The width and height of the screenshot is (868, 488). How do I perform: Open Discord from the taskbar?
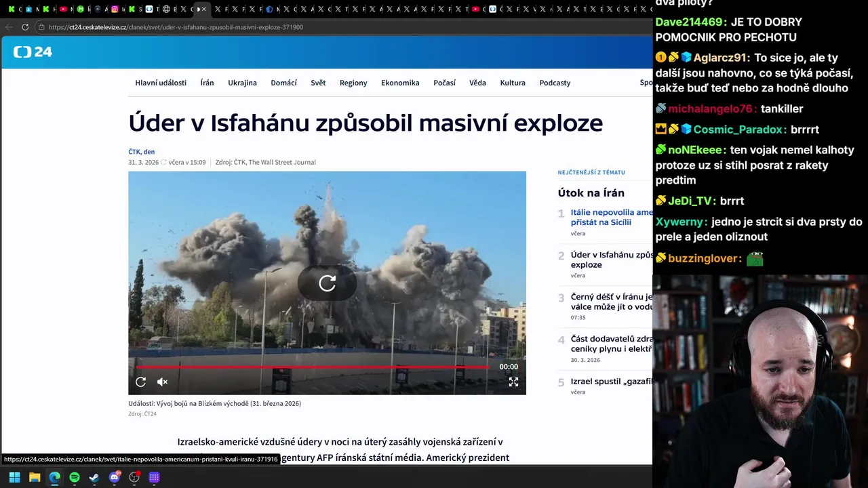click(115, 477)
